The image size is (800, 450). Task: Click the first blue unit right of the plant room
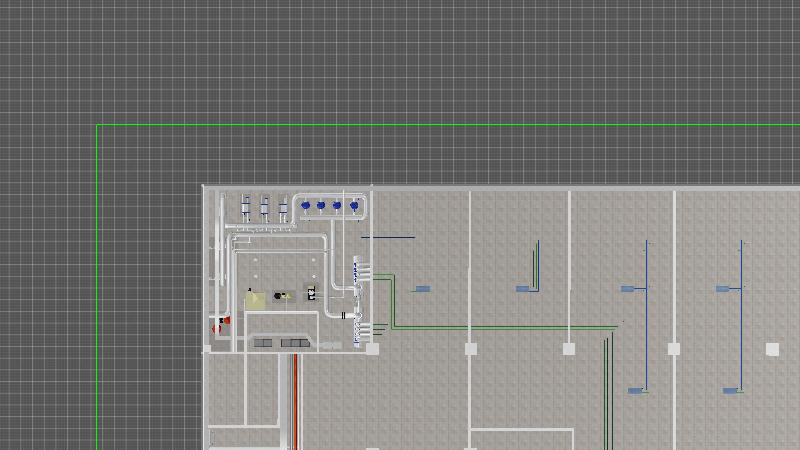coord(422,289)
